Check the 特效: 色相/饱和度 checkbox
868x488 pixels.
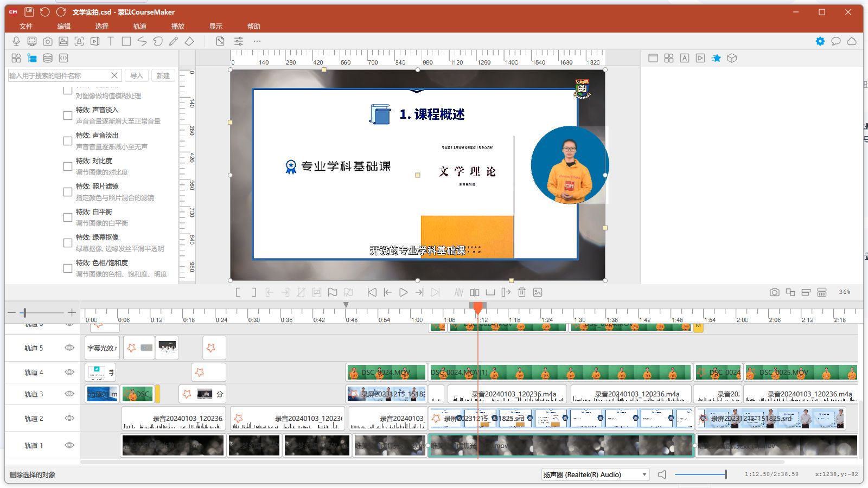coord(68,268)
